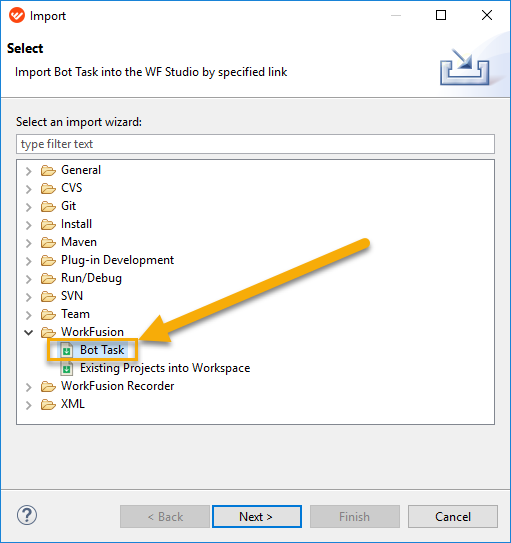Click the Existing Projects into Workspace icon

(x=66, y=368)
